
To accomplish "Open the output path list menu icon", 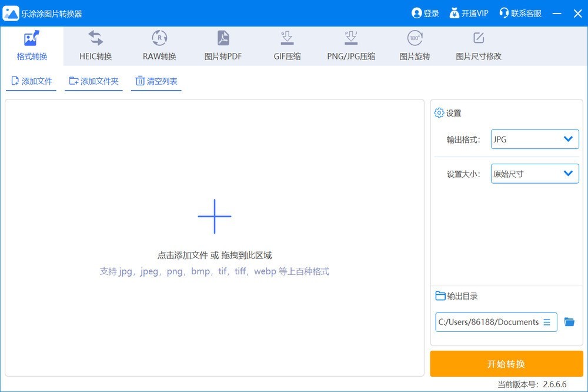I will coord(547,322).
